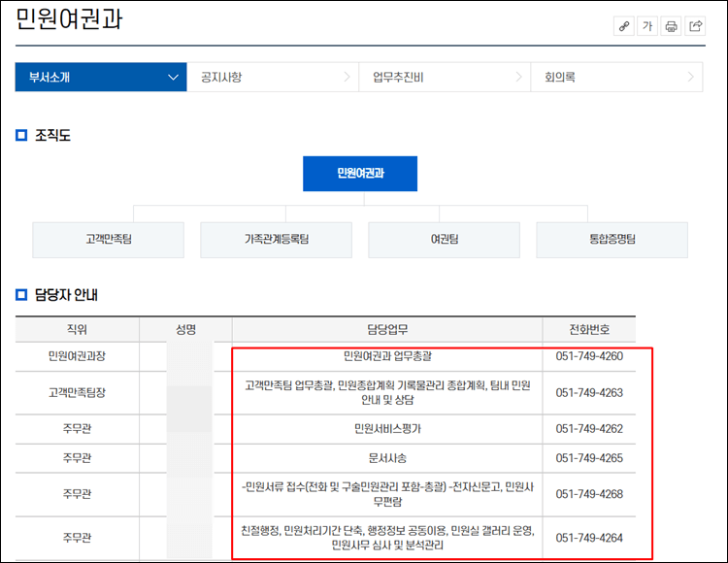This screenshot has width=728, height=563.
Task: Click the 문서사송 duty cell
Action: 387,458
